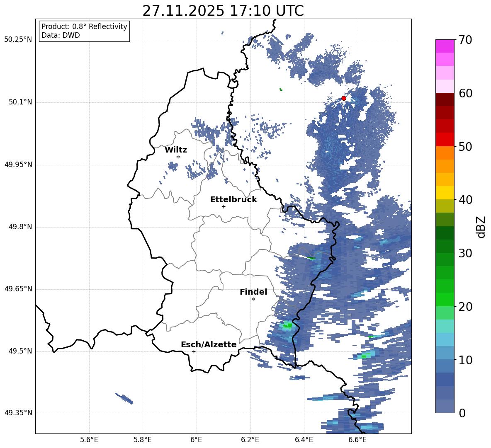Viewport: 491px width, 448px height.
Task: Click the colorbar tick label 20
Action: 465,307
